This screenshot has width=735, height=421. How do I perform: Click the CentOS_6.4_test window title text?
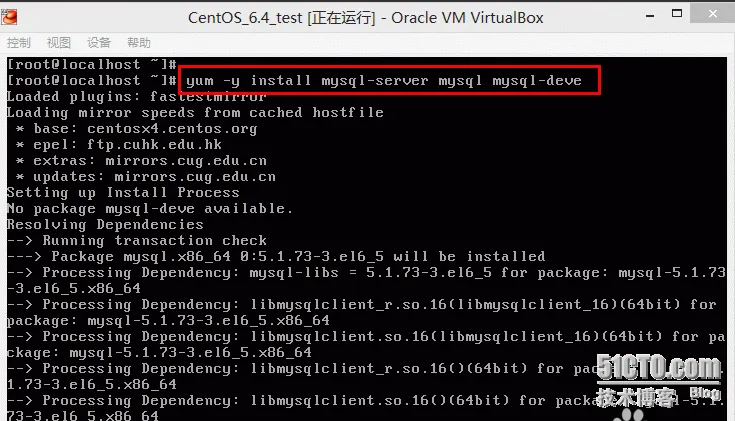click(366, 18)
